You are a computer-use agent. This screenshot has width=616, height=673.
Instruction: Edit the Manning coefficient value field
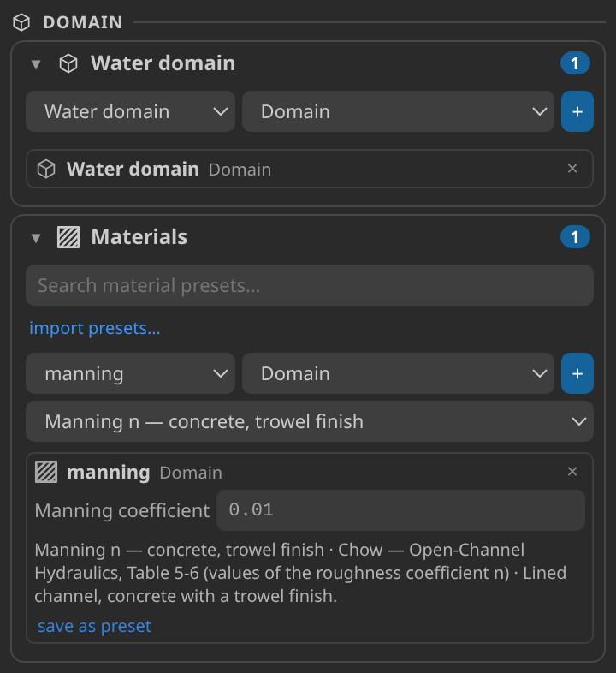(400, 510)
